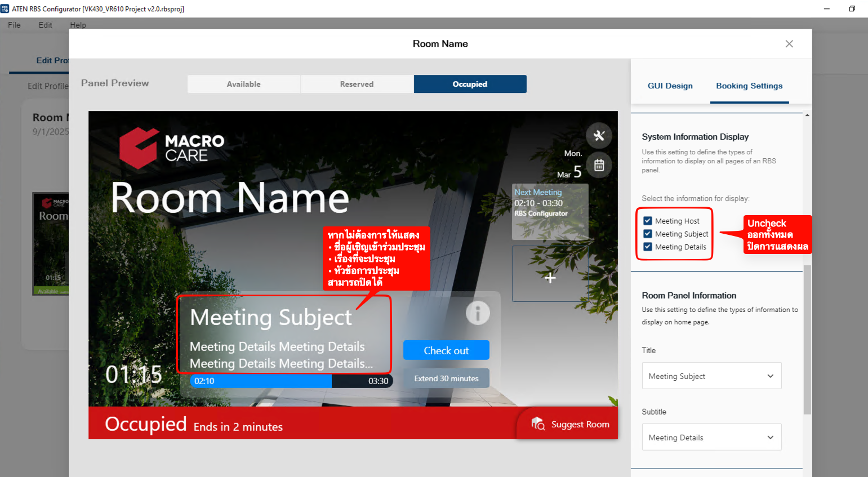Click the meeting time progress bar
The width and height of the screenshot is (868, 477).
tap(291, 381)
